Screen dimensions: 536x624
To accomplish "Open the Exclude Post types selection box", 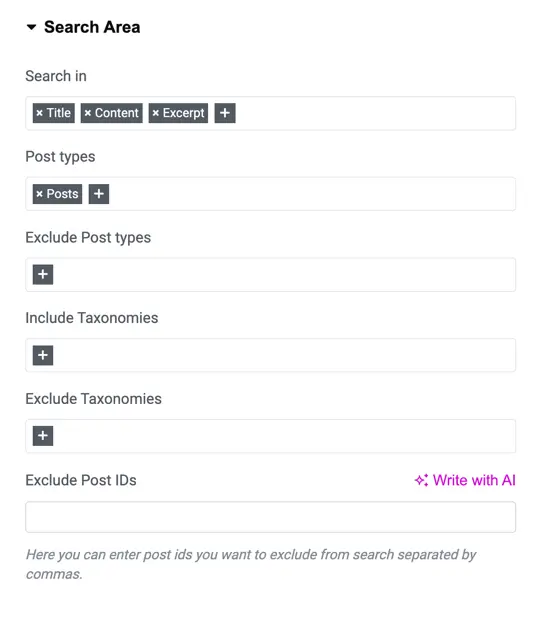I will coord(271,275).
